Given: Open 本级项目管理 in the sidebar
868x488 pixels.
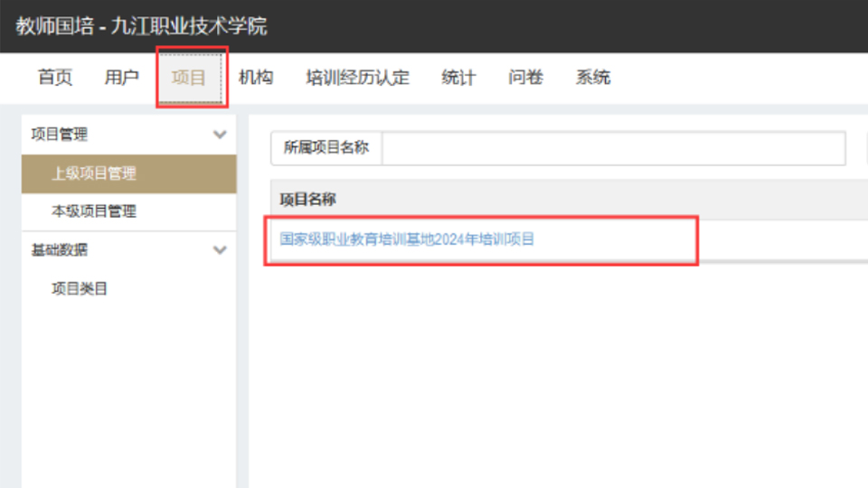Looking at the screenshot, I should pyautogui.click(x=94, y=211).
